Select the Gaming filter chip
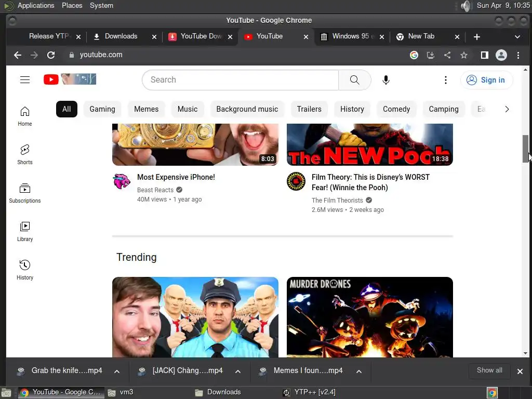The width and height of the screenshot is (532, 399). [x=102, y=109]
